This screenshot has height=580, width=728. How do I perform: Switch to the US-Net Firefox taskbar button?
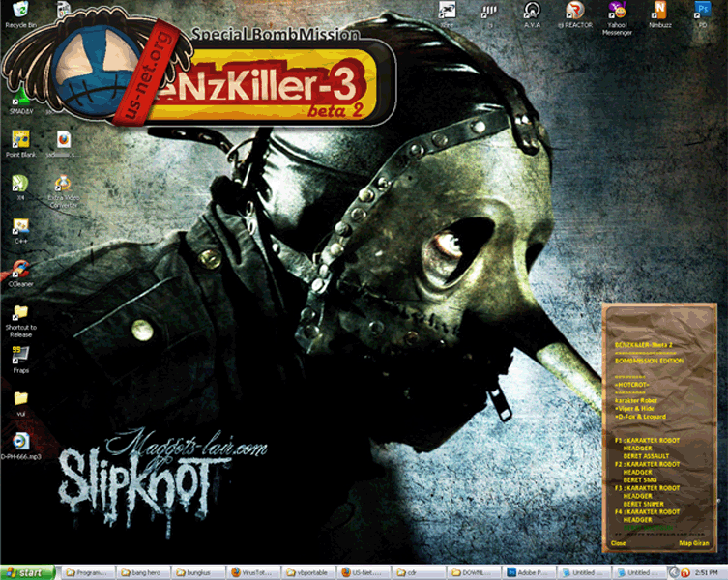tap(364, 573)
